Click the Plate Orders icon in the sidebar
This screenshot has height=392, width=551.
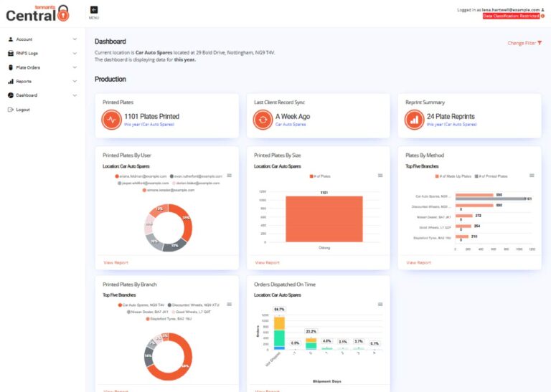[x=11, y=67]
